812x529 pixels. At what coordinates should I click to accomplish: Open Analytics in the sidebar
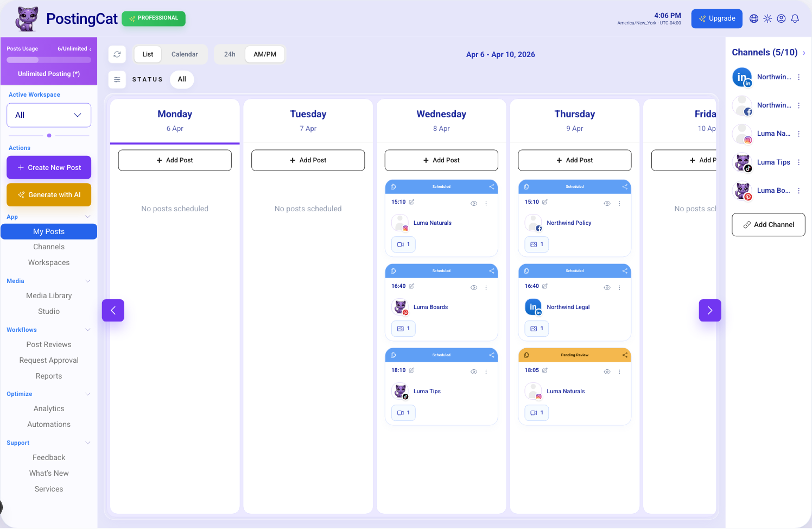(49, 409)
